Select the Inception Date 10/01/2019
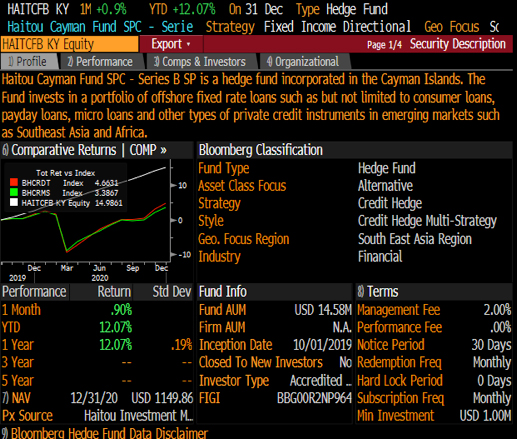The width and height of the screenshot is (517, 439). point(322,345)
